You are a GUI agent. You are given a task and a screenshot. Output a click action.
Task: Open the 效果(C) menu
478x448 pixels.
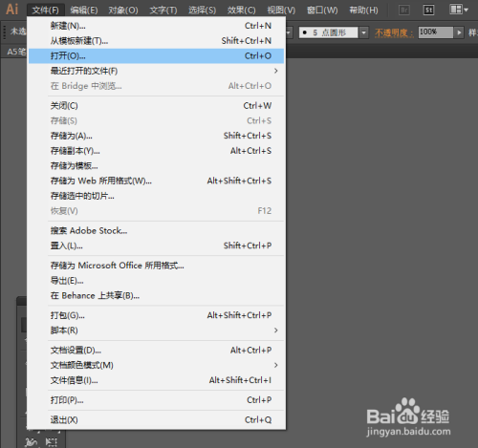pyautogui.click(x=242, y=11)
